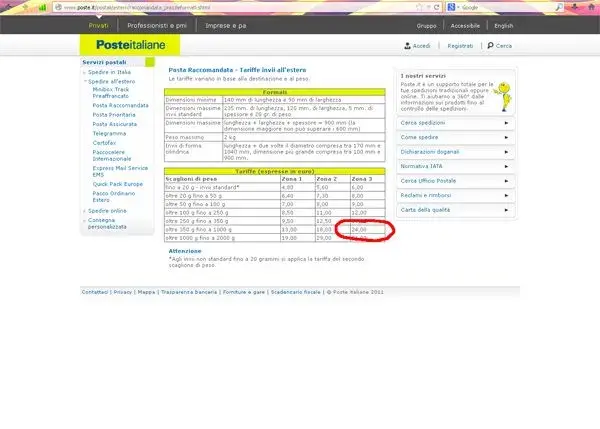Open Cartofax in sidebar
Image resolution: width=600 pixels, height=429 pixels.
coord(104,143)
